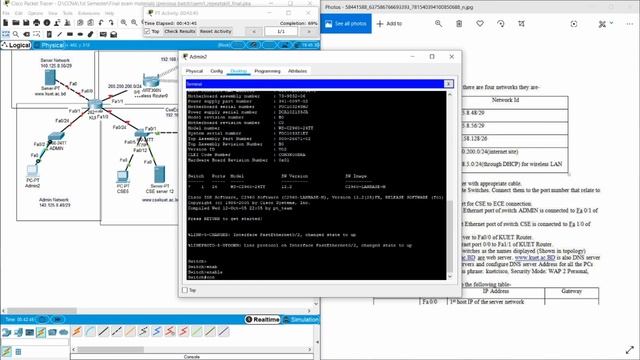Screen dimensions: 640x360
Task: Click workspace horizontal scrollbar thumb
Action: pyautogui.click(x=42, y=311)
